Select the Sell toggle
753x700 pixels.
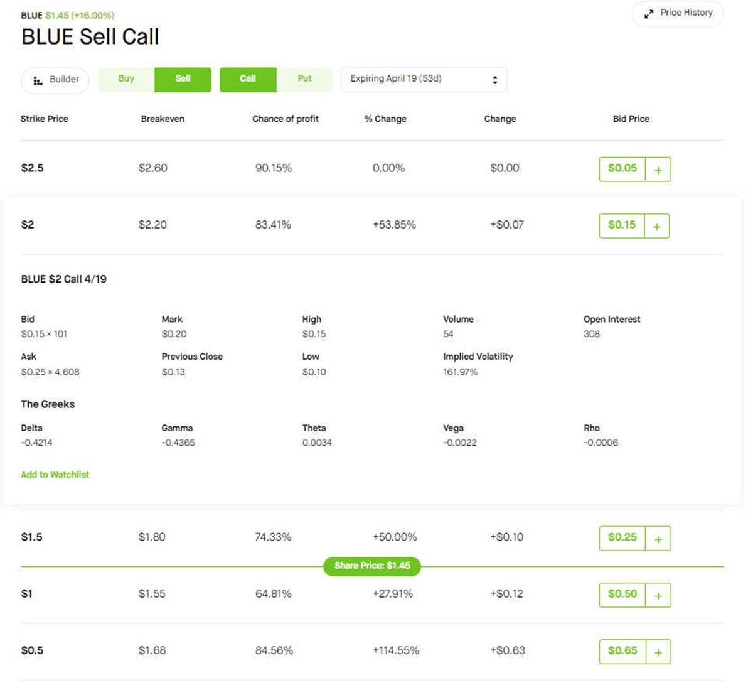click(x=183, y=79)
